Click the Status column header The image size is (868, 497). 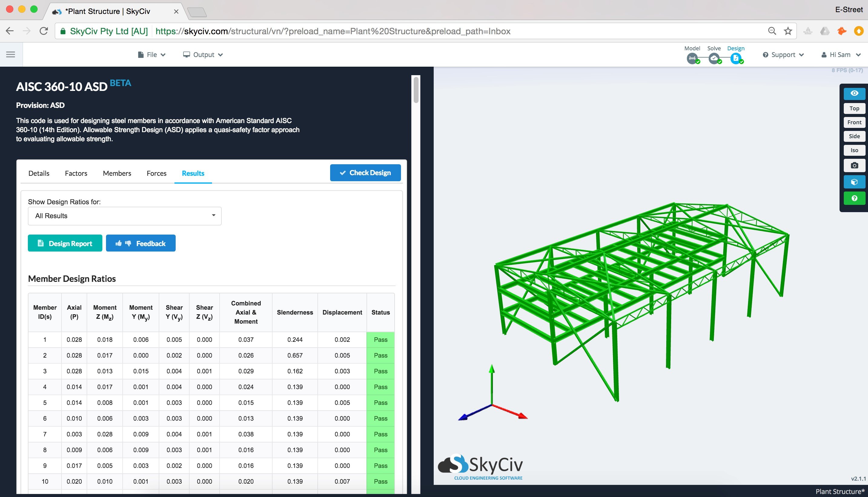pyautogui.click(x=381, y=312)
